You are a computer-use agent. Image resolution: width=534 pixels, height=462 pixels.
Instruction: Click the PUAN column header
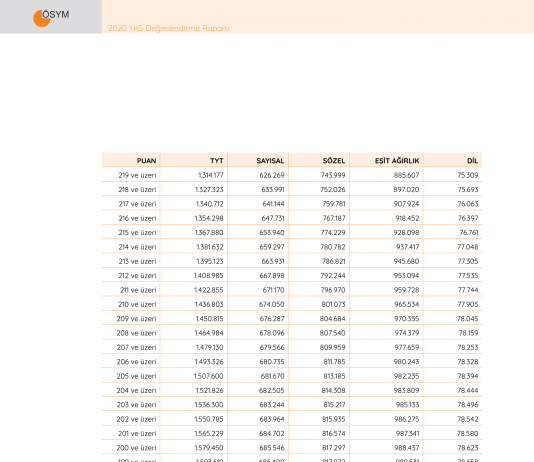point(146,161)
